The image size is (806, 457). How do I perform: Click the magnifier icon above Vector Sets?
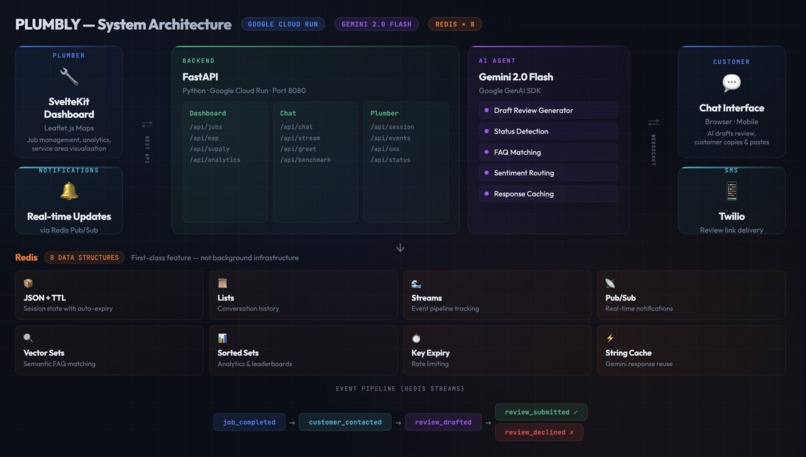click(28, 338)
